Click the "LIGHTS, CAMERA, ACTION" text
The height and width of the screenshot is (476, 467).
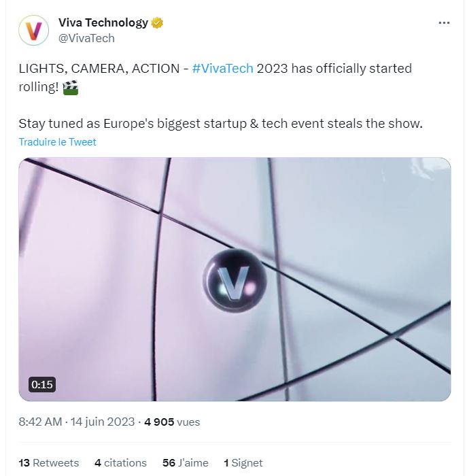point(101,69)
